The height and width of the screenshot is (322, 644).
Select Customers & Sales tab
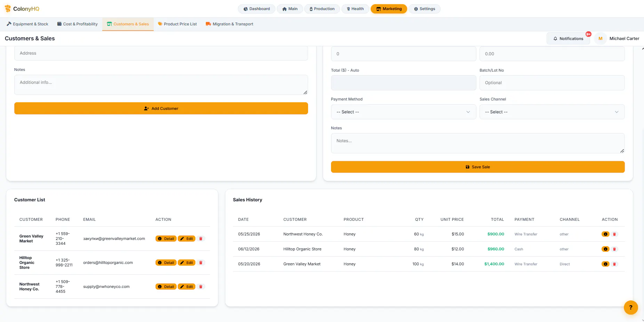128,24
